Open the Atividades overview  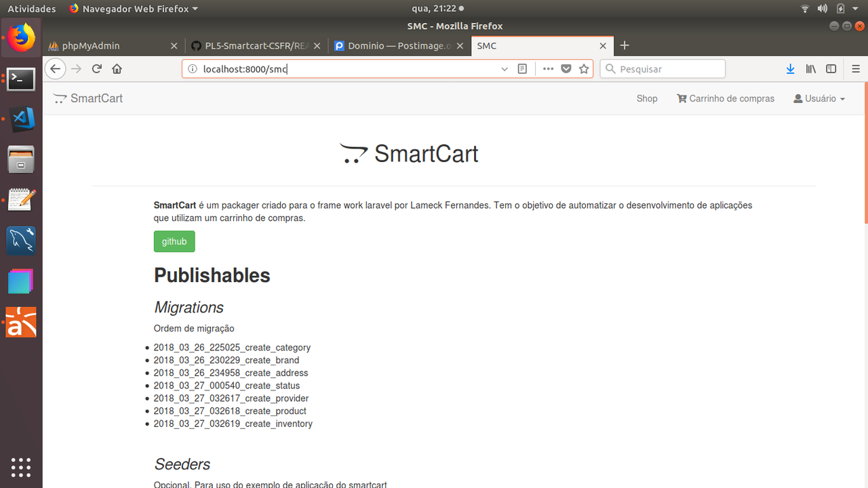[x=32, y=9]
